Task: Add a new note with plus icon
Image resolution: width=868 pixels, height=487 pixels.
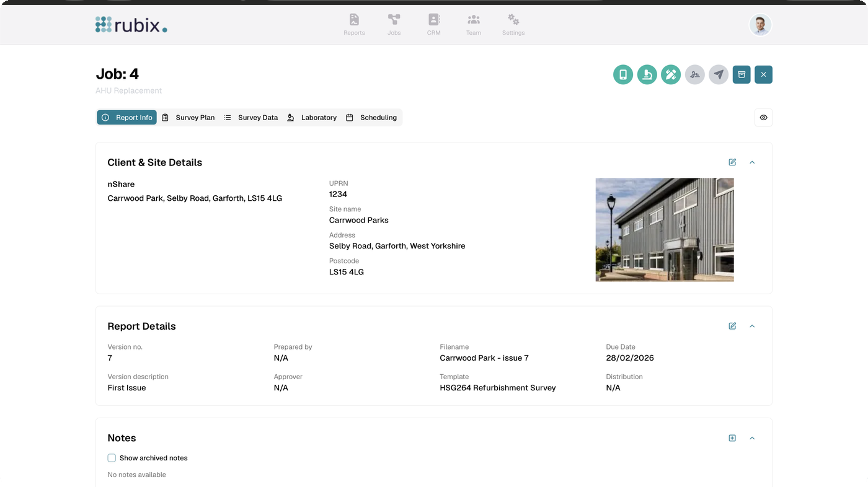Action: (732, 438)
